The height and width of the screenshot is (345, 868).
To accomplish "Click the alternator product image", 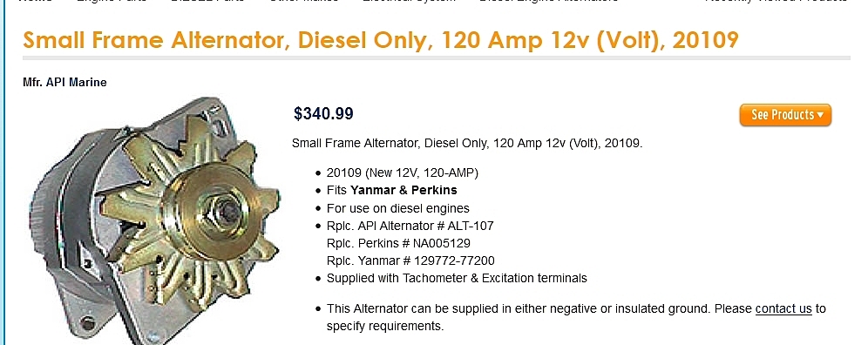I will (x=153, y=220).
